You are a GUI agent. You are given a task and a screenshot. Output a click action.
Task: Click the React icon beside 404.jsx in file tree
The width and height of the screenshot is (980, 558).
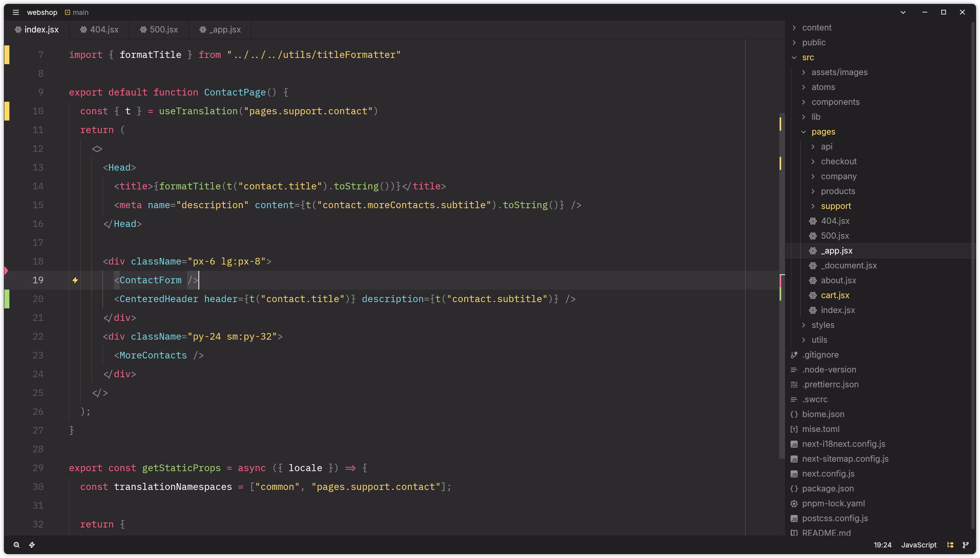(813, 221)
